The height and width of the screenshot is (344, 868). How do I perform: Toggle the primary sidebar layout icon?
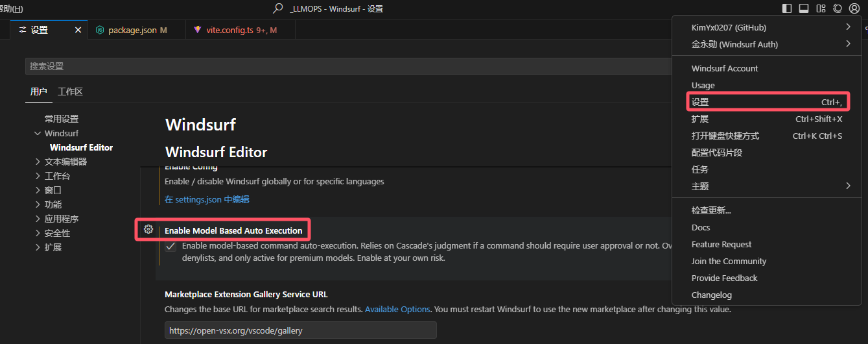pyautogui.click(x=787, y=8)
